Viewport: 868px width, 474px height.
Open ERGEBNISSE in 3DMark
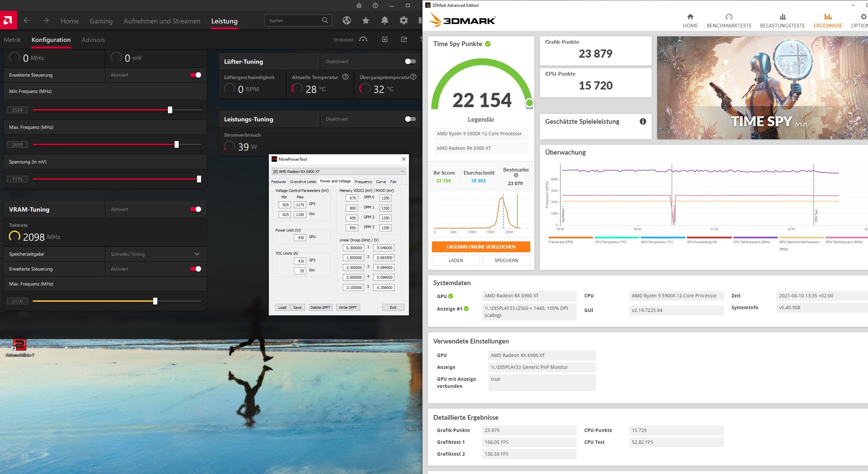[x=828, y=21]
